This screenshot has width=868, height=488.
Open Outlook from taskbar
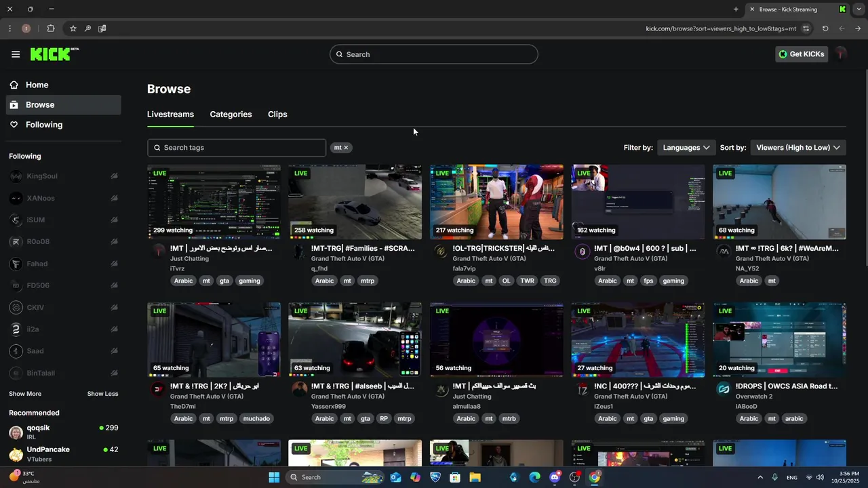coord(395,477)
